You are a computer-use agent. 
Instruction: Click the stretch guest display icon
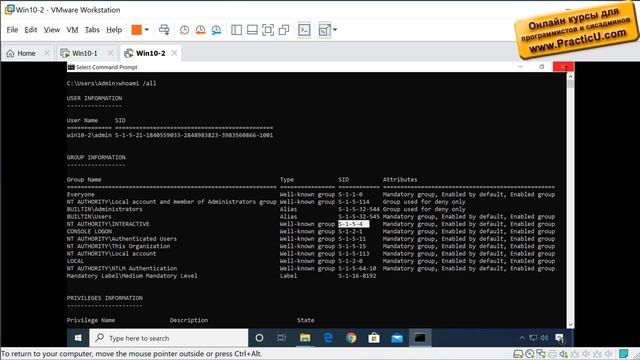tap(324, 30)
